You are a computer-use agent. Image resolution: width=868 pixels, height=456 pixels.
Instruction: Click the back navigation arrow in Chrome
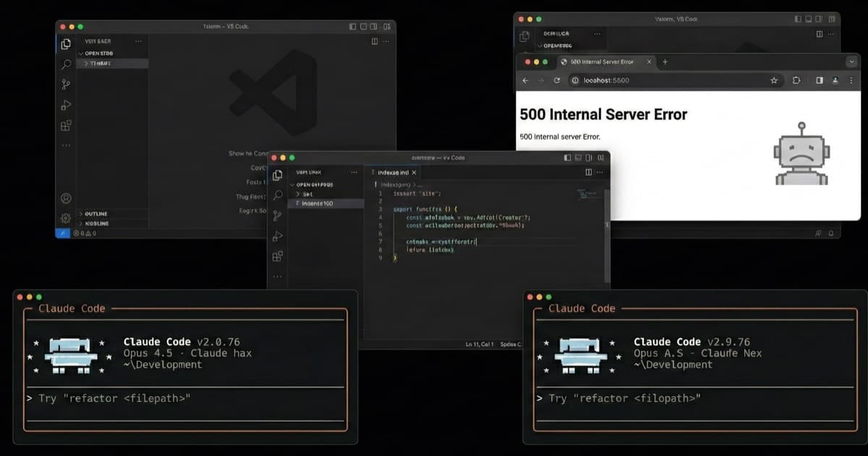525,80
